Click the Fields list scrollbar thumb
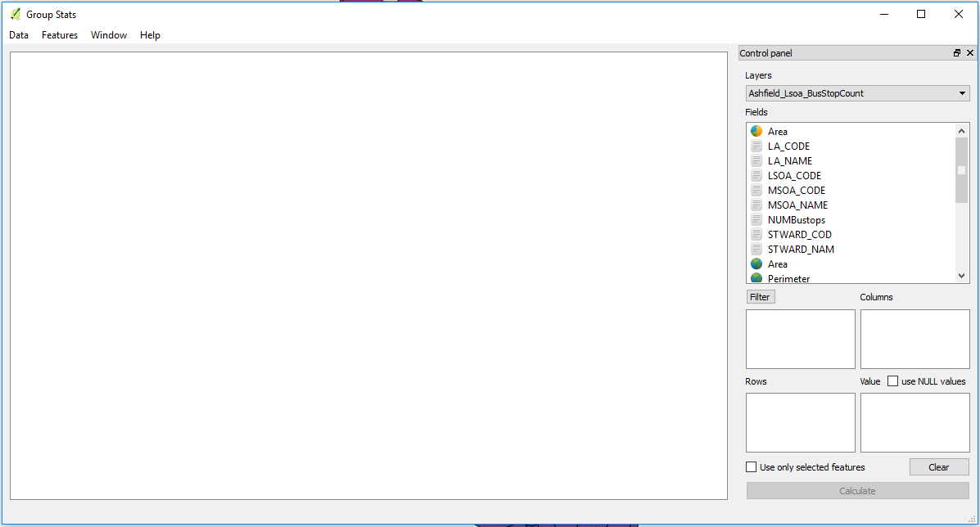Viewport: 980px width, 527px height. coord(961,170)
